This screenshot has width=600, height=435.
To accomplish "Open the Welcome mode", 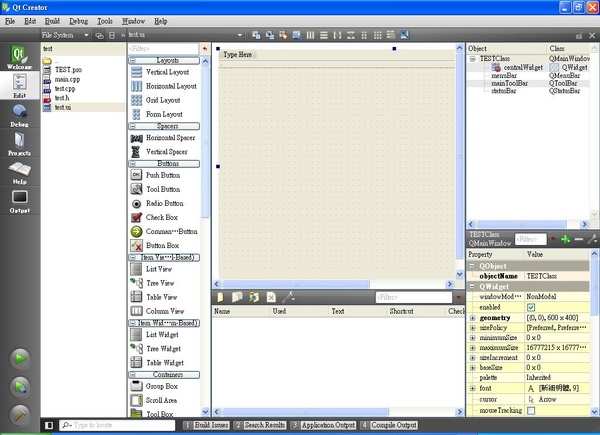I will tap(19, 57).
